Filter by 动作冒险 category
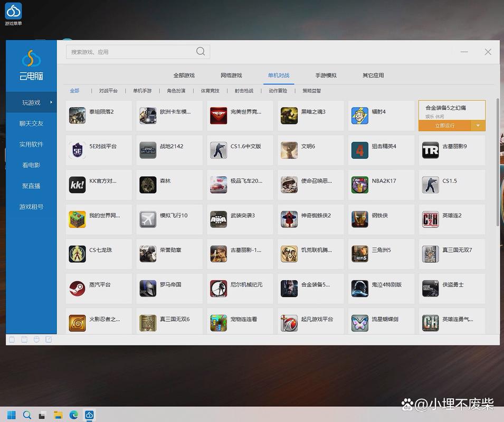504x422 pixels. coord(278,91)
